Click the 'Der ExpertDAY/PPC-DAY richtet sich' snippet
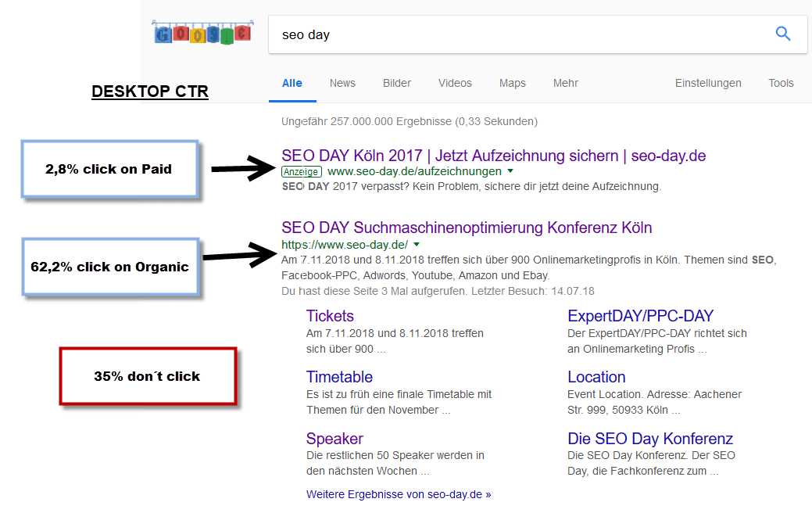This screenshot has width=812, height=513. (x=657, y=341)
